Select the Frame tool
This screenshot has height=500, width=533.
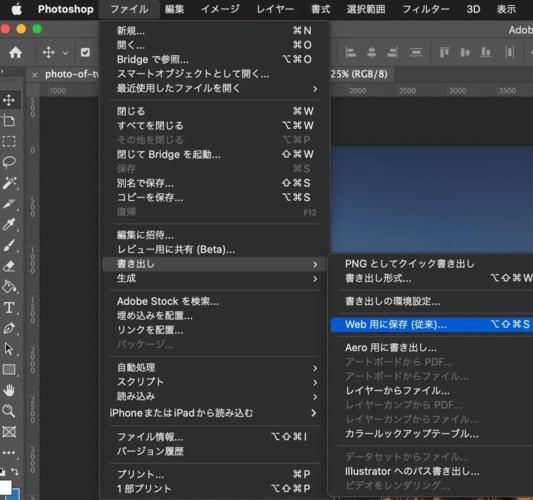pos(9,432)
